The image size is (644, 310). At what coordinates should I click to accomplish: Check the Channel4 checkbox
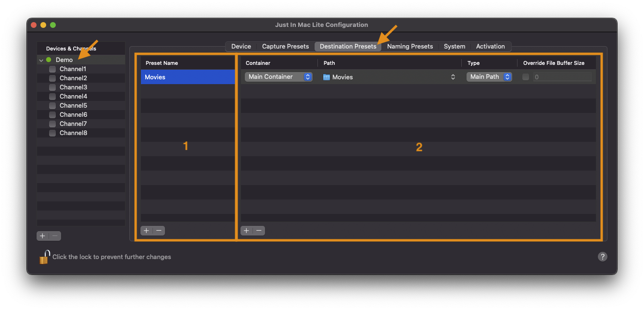pyautogui.click(x=52, y=97)
